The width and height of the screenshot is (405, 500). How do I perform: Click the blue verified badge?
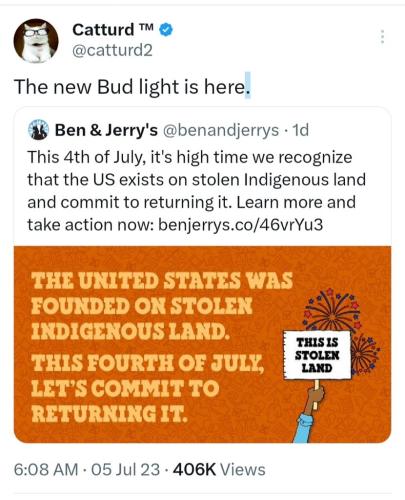[166, 30]
